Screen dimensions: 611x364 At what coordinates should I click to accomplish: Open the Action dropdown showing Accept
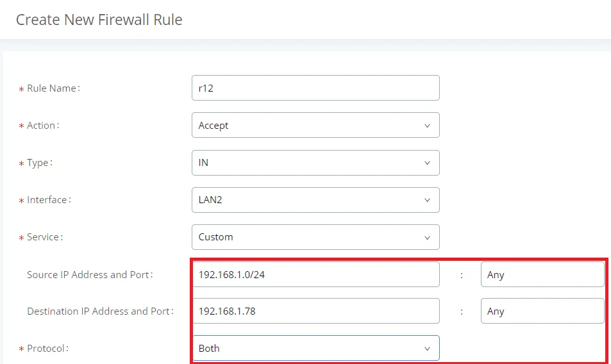315,125
